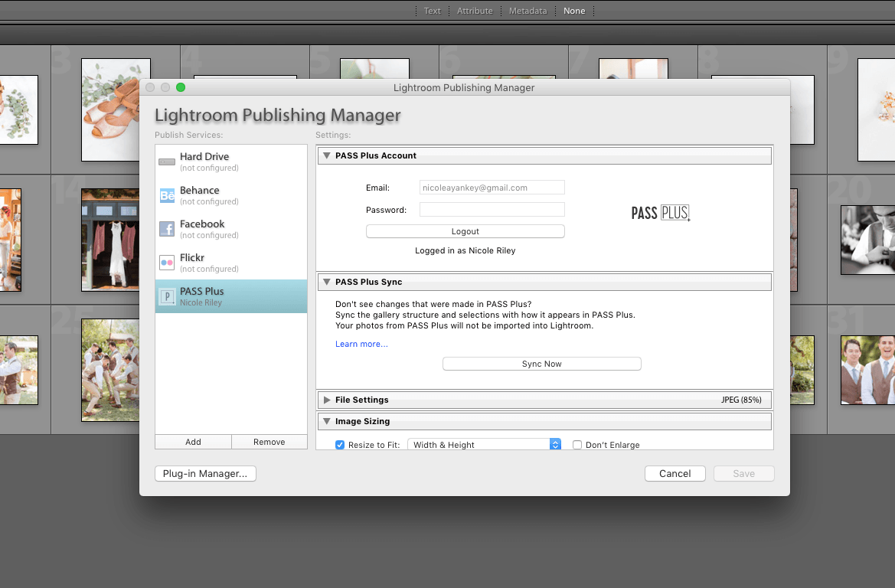This screenshot has width=895, height=588.
Task: Select the PASS Plus service icon
Action: (x=167, y=297)
